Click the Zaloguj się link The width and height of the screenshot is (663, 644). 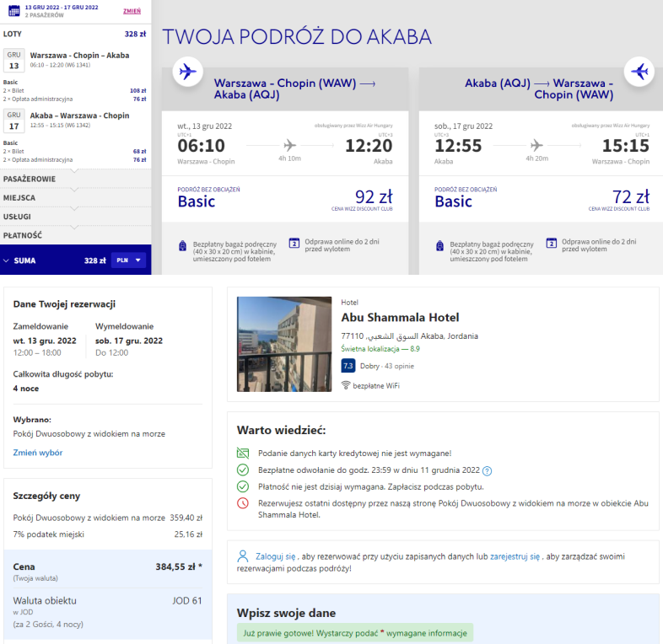(275, 556)
